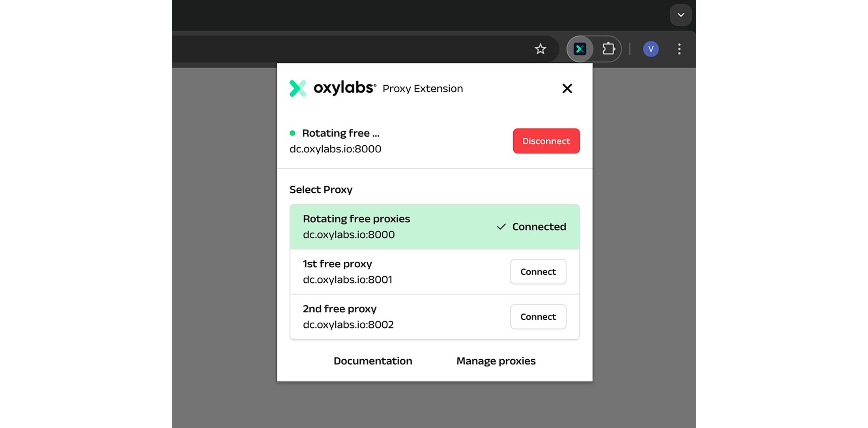Open the browser Extensions puzzle icon

click(x=608, y=49)
